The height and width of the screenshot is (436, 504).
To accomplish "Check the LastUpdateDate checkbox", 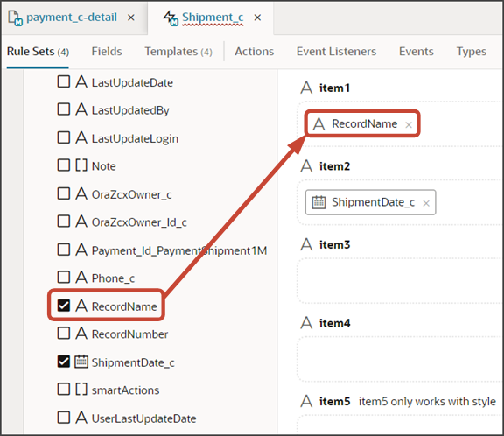I will pos(64,81).
